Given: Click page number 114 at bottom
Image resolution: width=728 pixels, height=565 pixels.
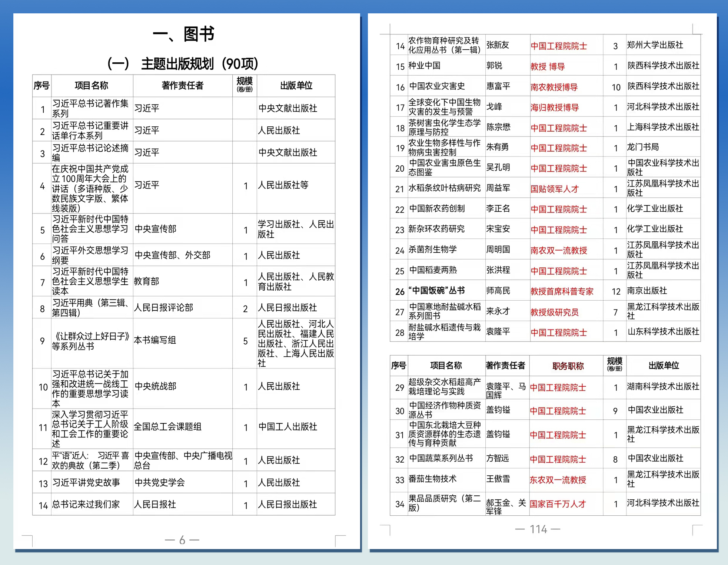Looking at the screenshot, I should [538, 529].
